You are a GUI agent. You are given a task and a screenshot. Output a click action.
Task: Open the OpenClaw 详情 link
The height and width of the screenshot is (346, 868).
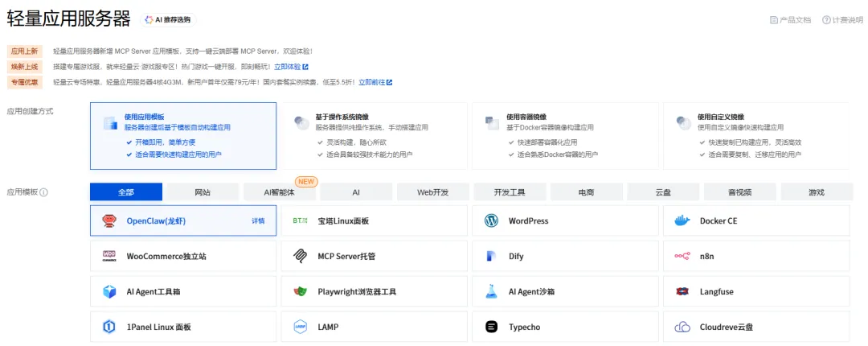coord(258,220)
